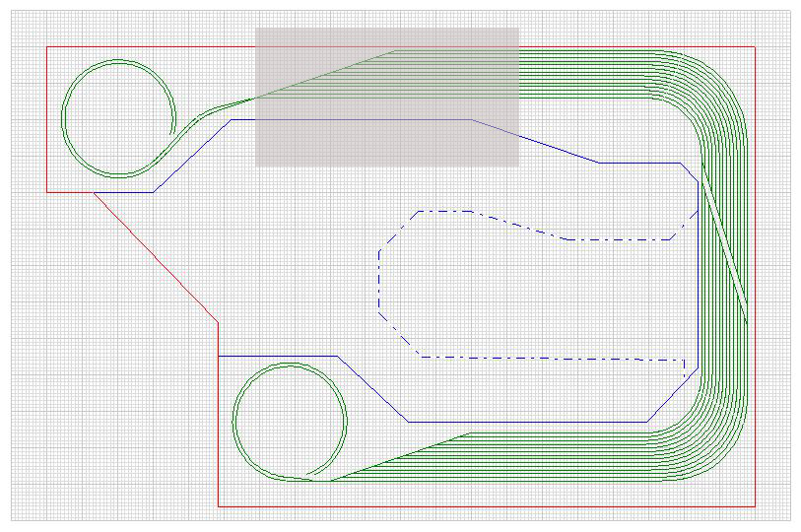Click the solid blue diagonal near lower loop
The height and width of the screenshot is (532, 801).
point(372,389)
